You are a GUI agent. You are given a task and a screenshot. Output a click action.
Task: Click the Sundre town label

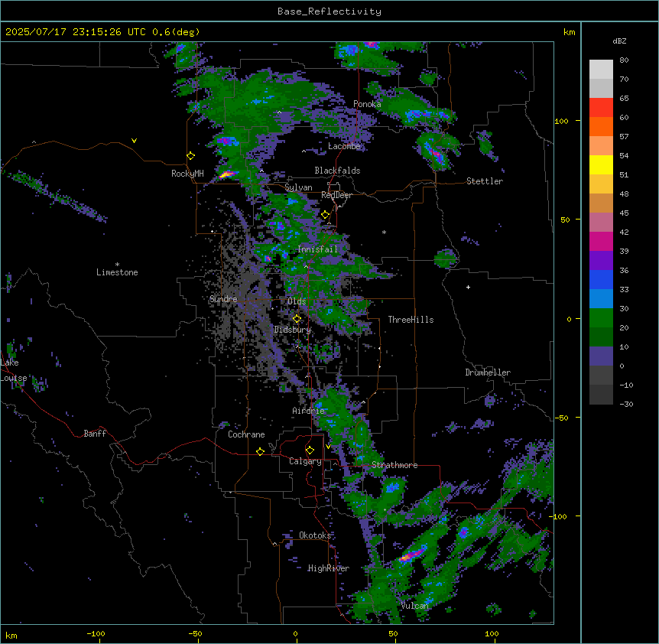pyautogui.click(x=223, y=299)
